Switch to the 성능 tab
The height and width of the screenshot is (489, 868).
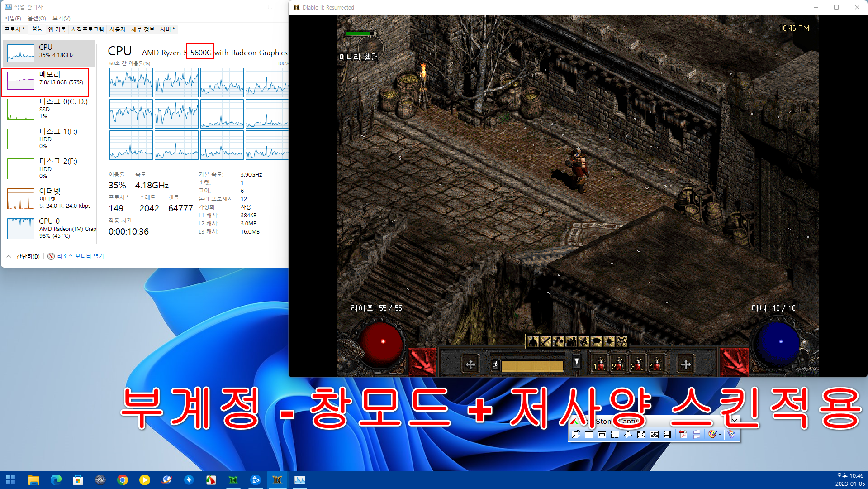(x=37, y=29)
